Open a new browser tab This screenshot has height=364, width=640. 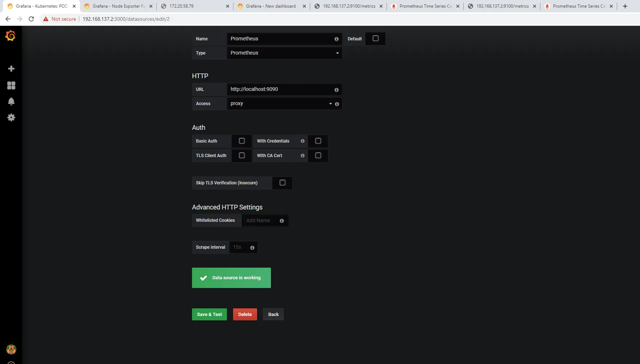(625, 6)
